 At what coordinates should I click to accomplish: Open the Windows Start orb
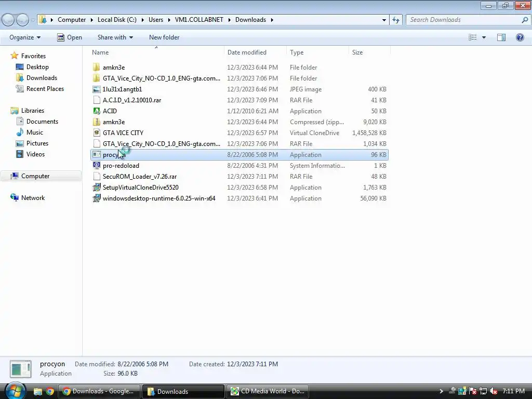(x=15, y=391)
